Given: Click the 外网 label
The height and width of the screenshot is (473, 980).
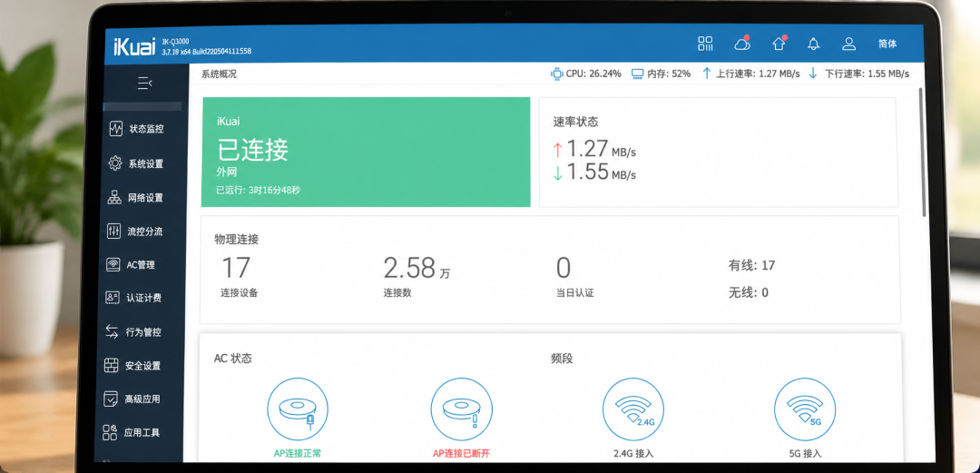Looking at the screenshot, I should tap(226, 172).
